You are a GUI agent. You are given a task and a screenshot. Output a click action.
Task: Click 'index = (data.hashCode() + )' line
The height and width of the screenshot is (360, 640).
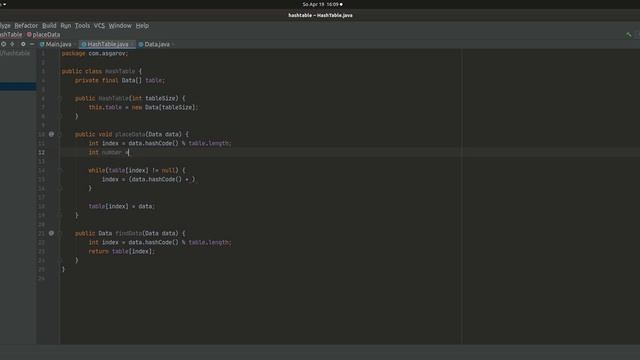pyautogui.click(x=149, y=179)
